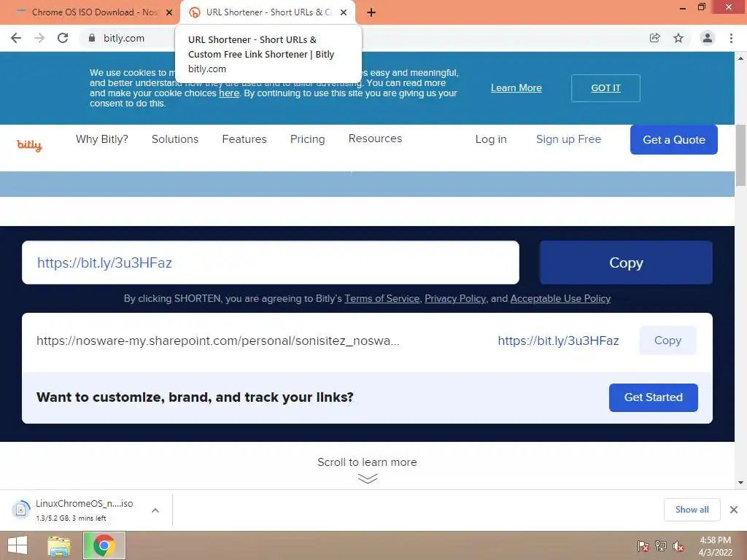Click the Log in link
The image size is (747, 560).
coord(491,139)
